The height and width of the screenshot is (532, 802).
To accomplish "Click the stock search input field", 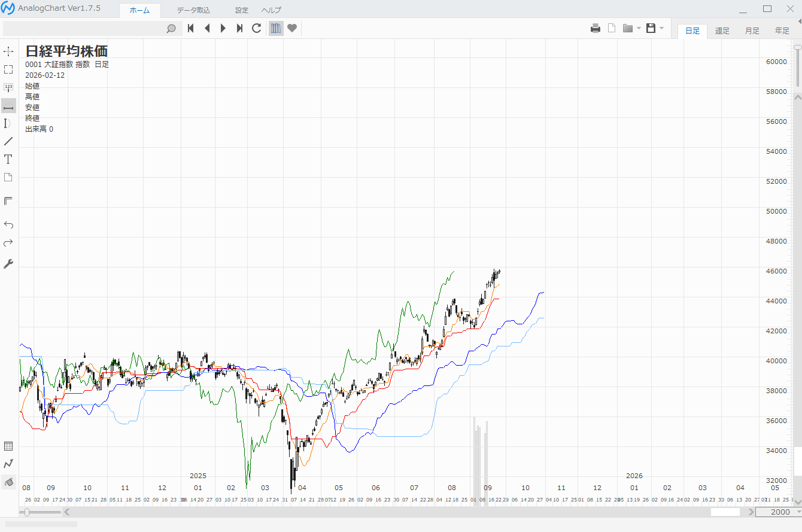I will 84,28.
